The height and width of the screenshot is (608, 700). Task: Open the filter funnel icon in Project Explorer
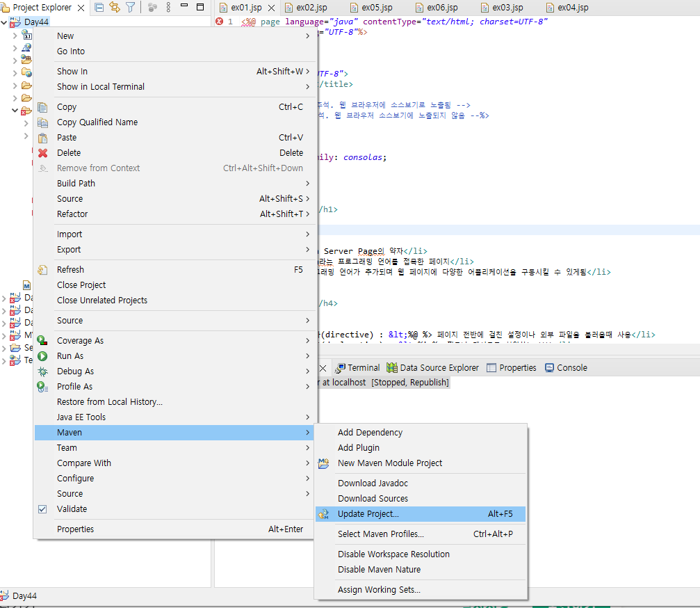click(x=131, y=7)
